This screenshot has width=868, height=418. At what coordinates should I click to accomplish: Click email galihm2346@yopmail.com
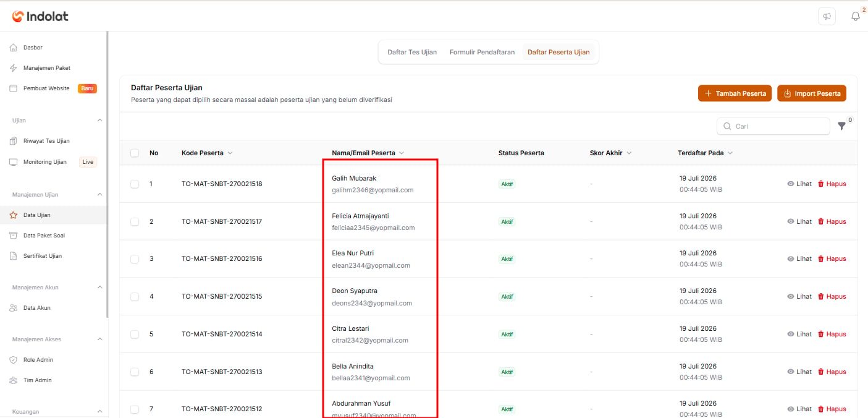(x=373, y=190)
